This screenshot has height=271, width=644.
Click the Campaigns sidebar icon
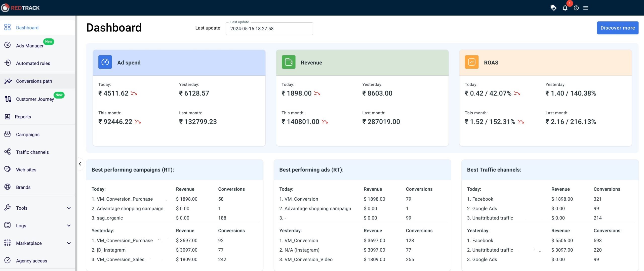(x=8, y=134)
